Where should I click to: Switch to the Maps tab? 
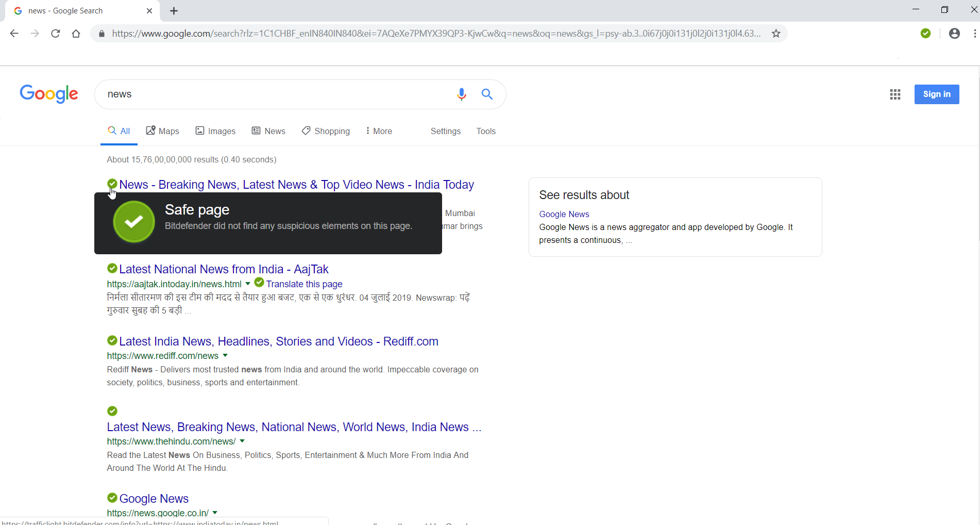click(162, 131)
